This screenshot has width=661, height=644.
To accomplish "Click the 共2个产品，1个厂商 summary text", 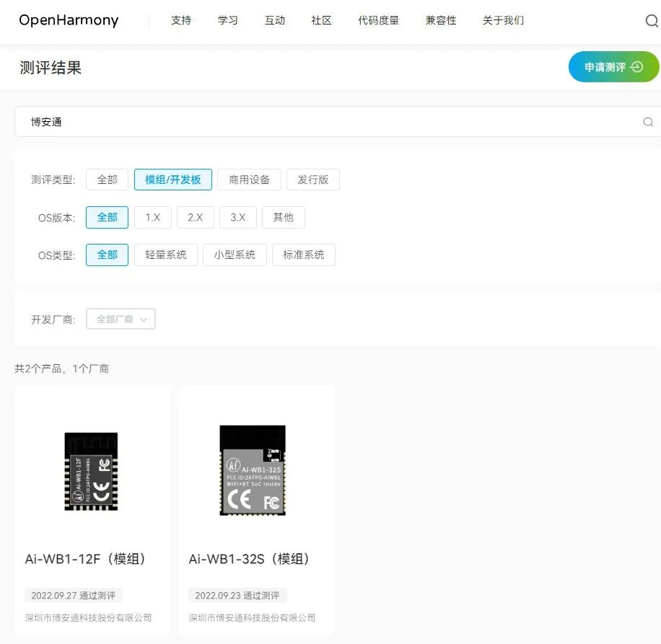I will point(62,369).
